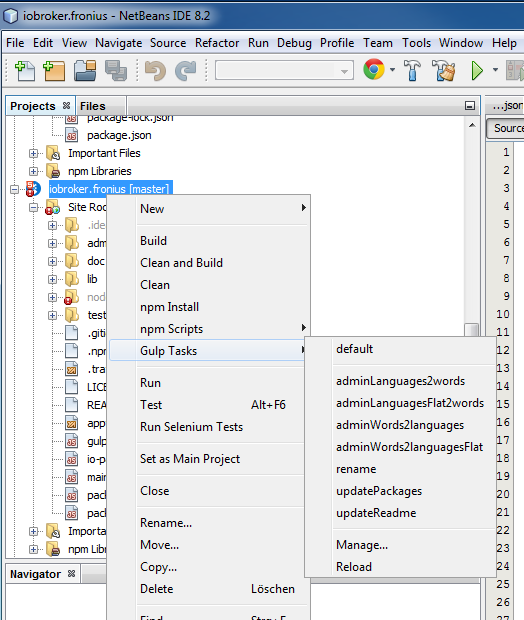This screenshot has height=620, width=524.
Task: Expand the Important Files tree node
Action: tap(34, 153)
